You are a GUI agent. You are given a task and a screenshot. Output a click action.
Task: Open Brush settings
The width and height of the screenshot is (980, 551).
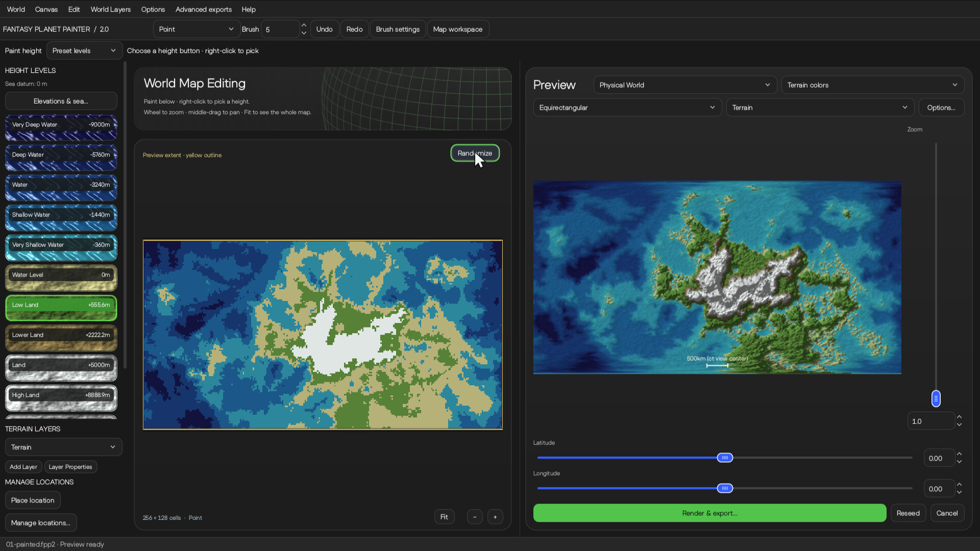398,29
